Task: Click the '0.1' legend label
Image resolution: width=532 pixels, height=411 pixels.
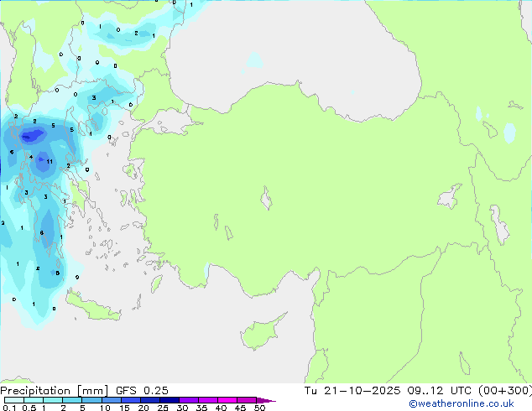Action: pos(9,408)
